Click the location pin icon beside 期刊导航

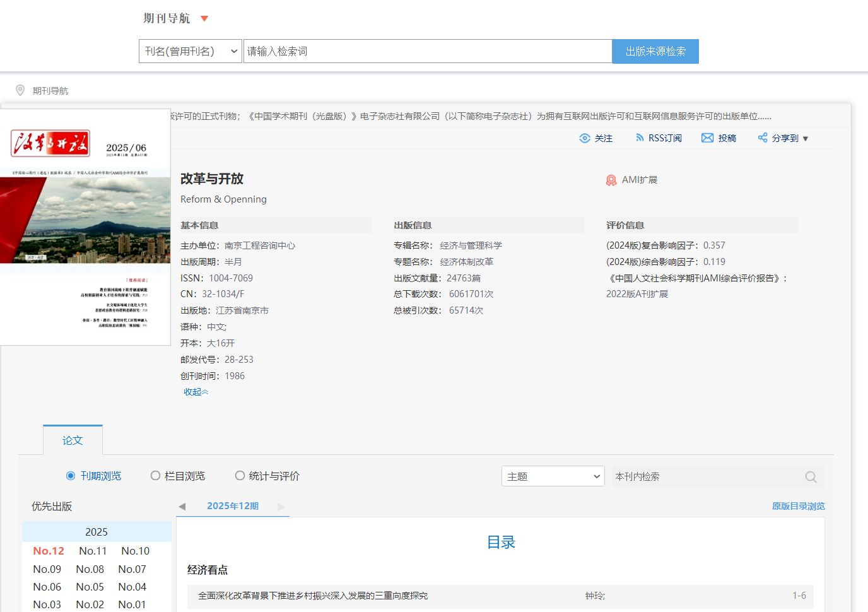pos(20,91)
